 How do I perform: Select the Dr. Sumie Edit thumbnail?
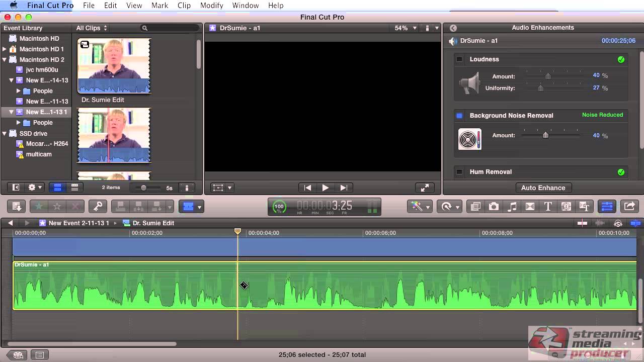pos(114,66)
